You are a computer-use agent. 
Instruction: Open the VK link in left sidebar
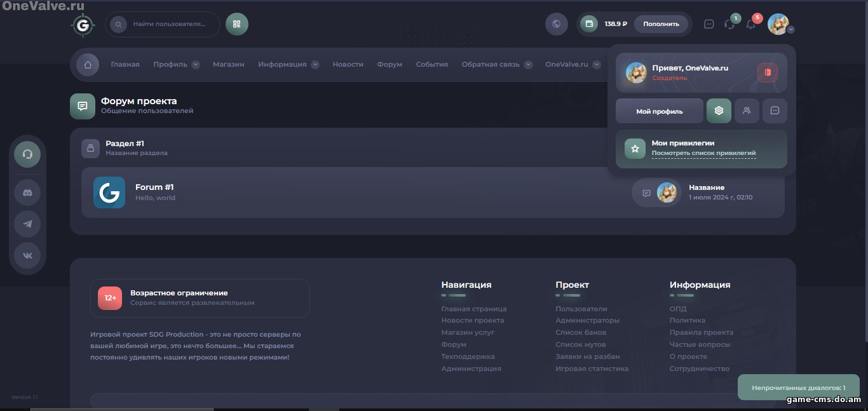(x=27, y=255)
